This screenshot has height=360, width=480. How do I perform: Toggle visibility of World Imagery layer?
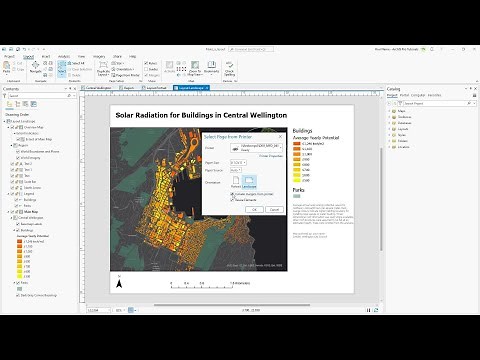[x=18, y=158]
